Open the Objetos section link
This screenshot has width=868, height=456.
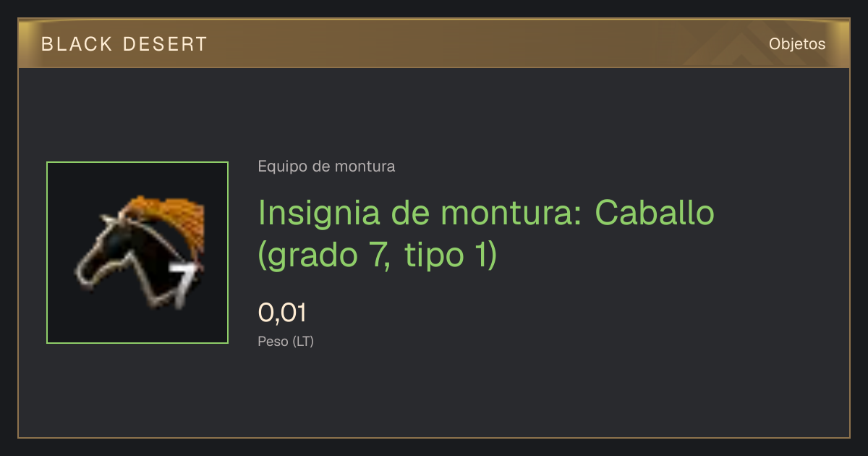click(797, 44)
